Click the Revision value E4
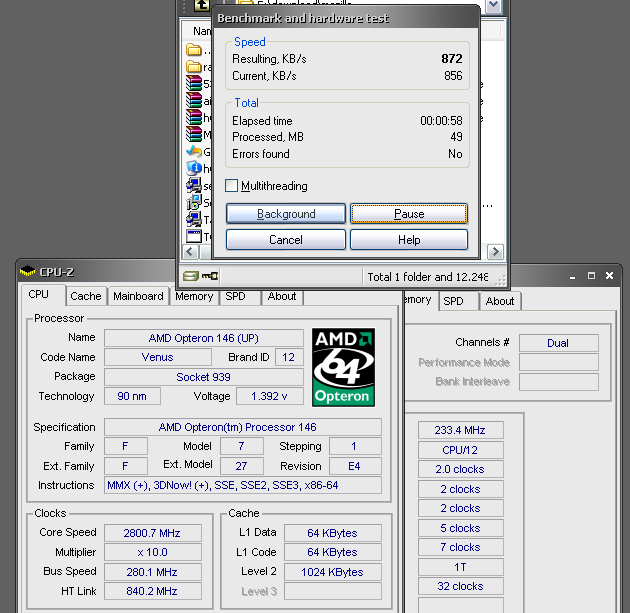The image size is (630, 613). [x=355, y=466]
